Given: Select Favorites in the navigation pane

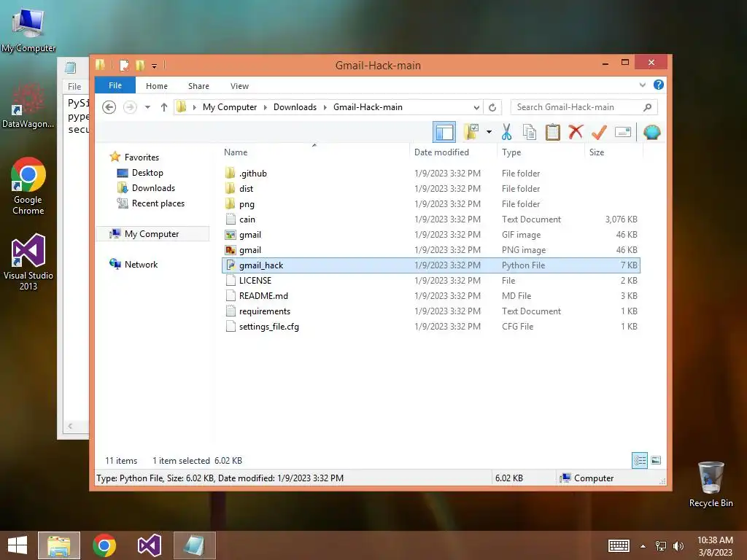Looking at the screenshot, I should click(142, 157).
